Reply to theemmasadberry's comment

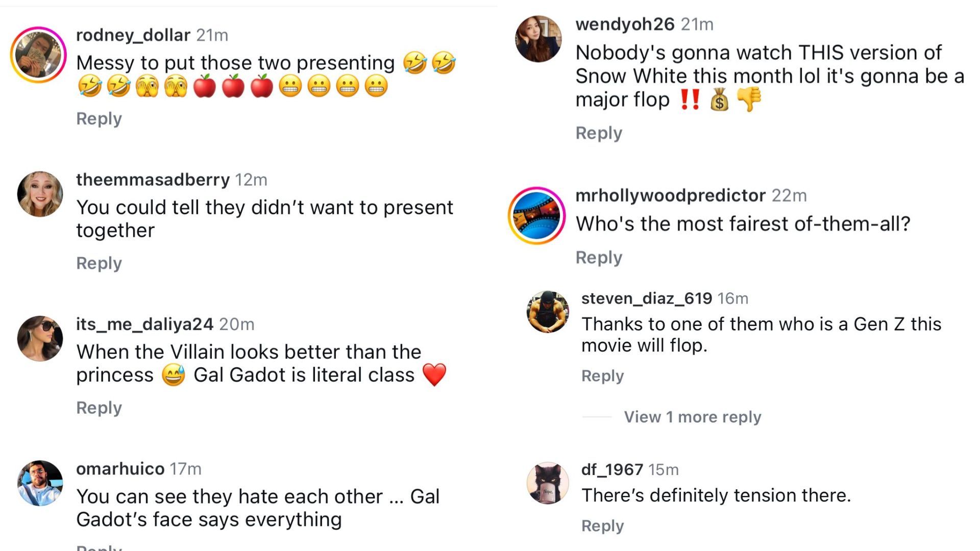[x=99, y=263]
